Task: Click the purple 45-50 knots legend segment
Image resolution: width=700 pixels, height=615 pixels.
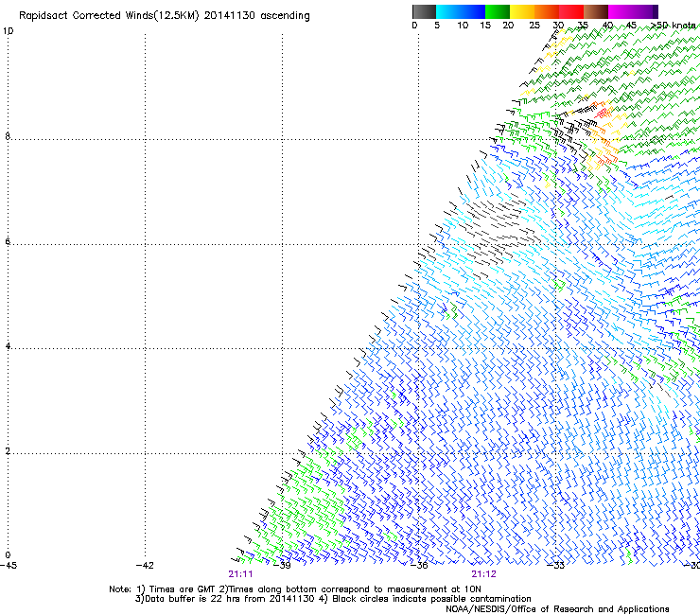Action: point(645,11)
